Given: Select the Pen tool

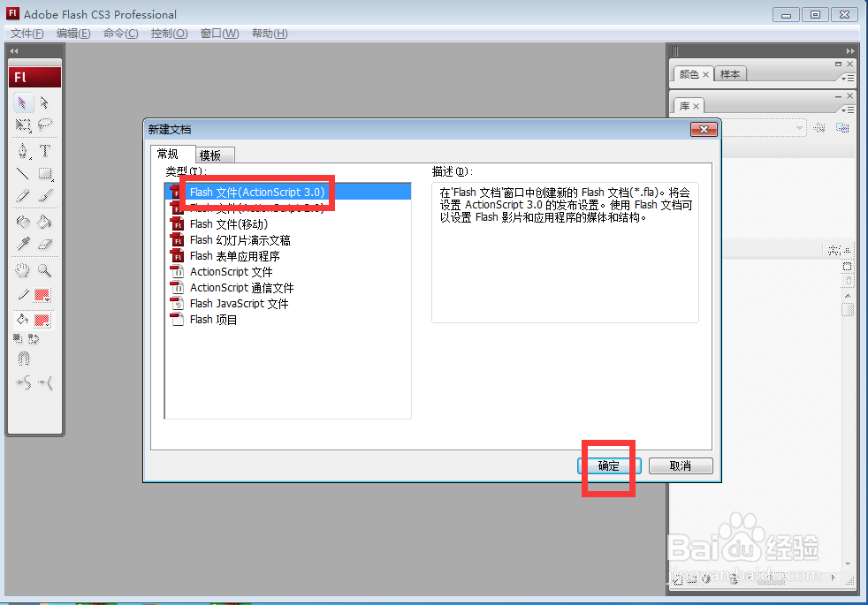Looking at the screenshot, I should click(x=23, y=150).
